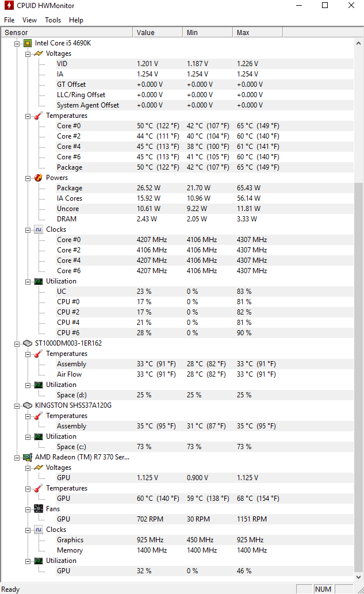
Task: Click the flame icon beside Powers
Action: coord(39,178)
